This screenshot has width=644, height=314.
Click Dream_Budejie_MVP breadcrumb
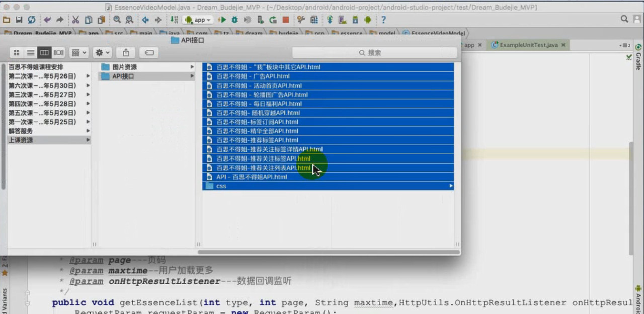[x=39, y=33]
